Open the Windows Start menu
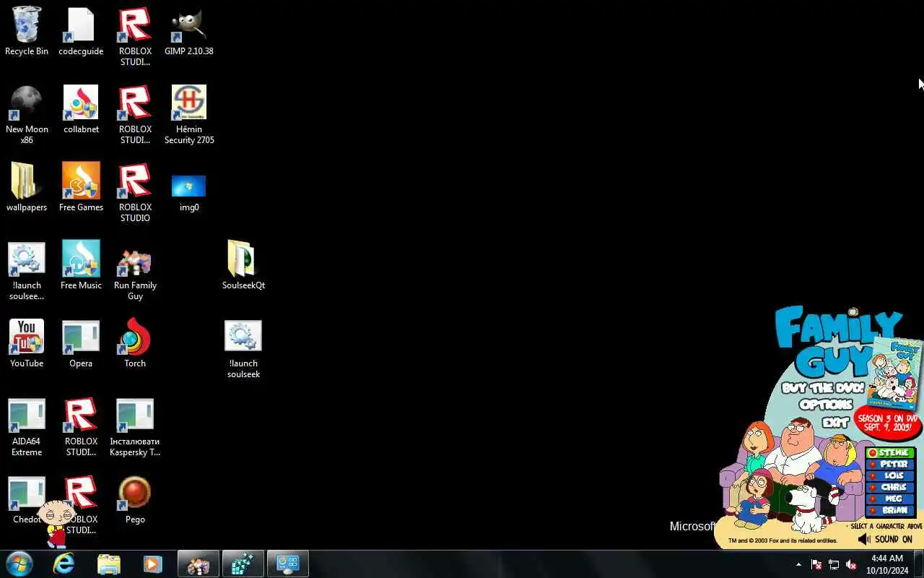The width and height of the screenshot is (924, 578). (x=19, y=564)
